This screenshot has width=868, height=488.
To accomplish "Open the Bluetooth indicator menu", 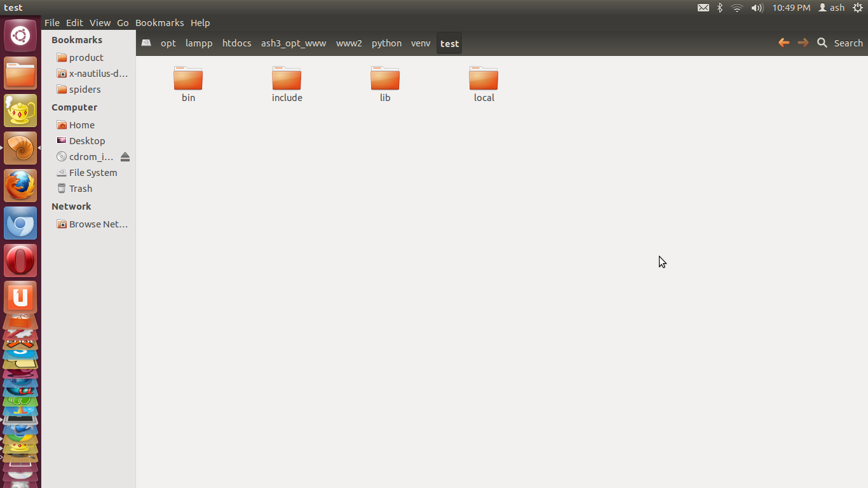I will pos(720,8).
